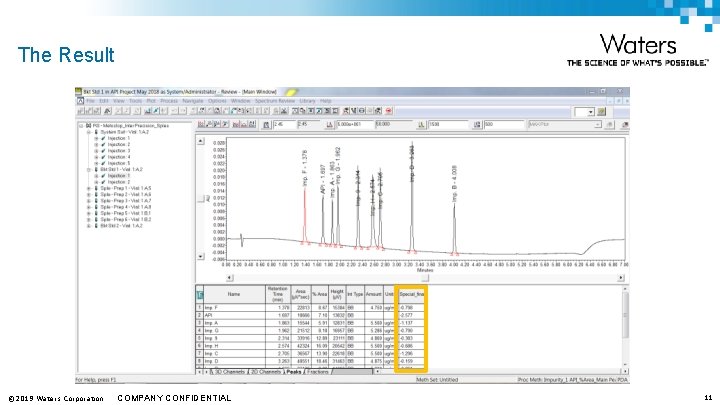Select Injection 4 under System Suit
This screenshot has height=405, width=720.
pyautogui.click(x=119, y=157)
